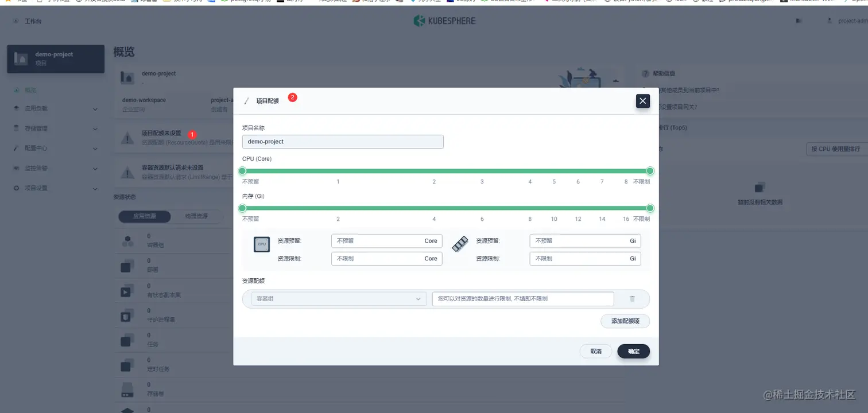Click the 任务 resource icon in the list
This screenshot has height=413, width=868.
127,341
